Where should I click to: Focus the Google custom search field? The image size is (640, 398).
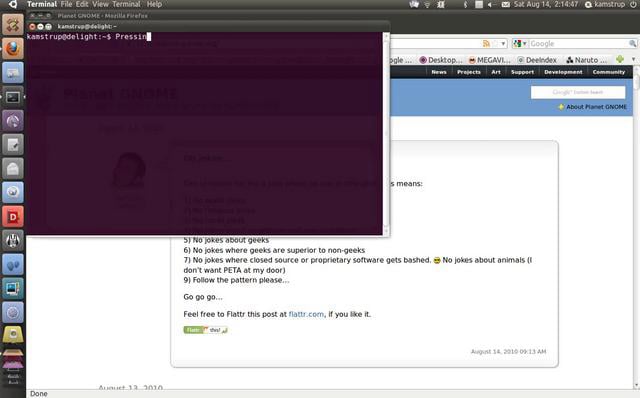pyautogui.click(x=578, y=92)
